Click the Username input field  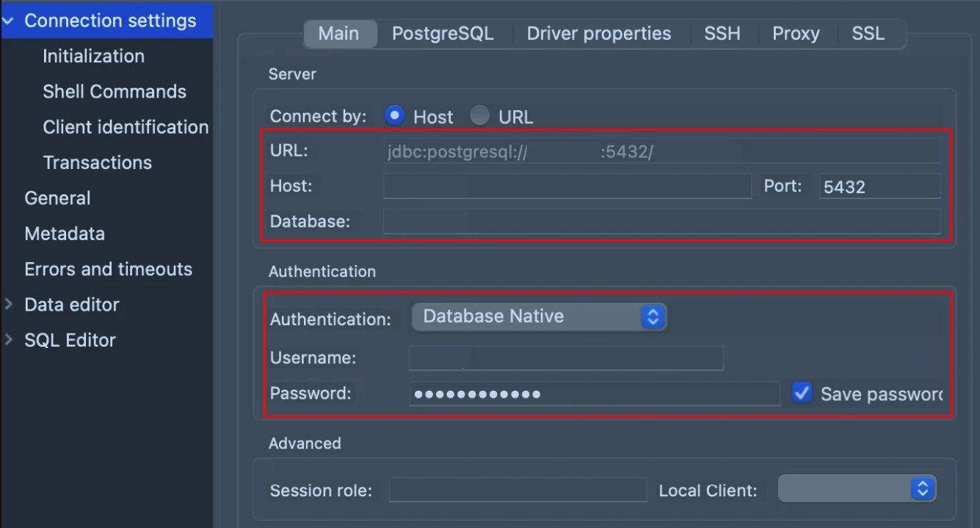(565, 358)
